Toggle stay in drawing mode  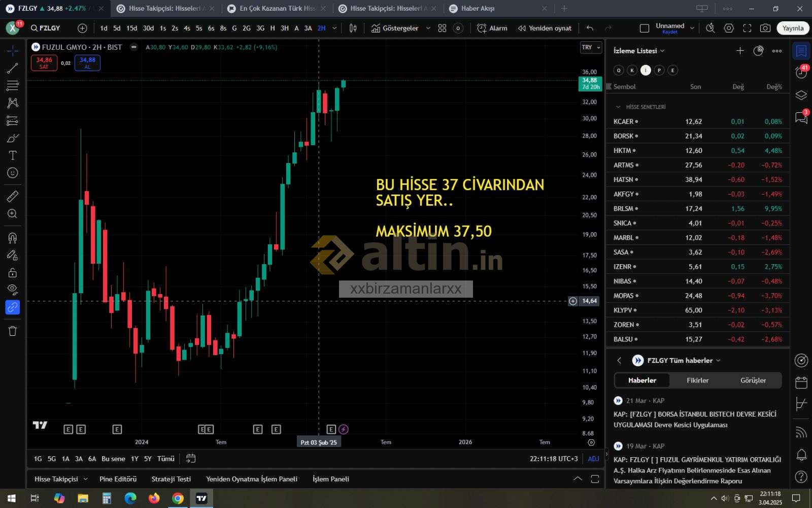click(x=13, y=255)
